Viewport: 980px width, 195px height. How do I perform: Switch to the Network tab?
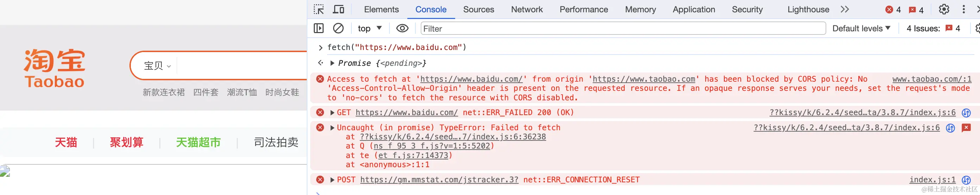pyautogui.click(x=527, y=9)
